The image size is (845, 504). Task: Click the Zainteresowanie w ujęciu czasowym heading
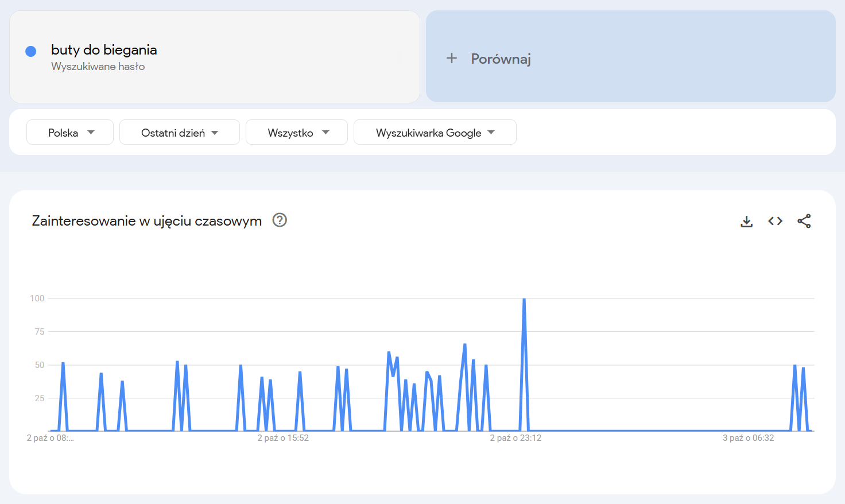[147, 221]
